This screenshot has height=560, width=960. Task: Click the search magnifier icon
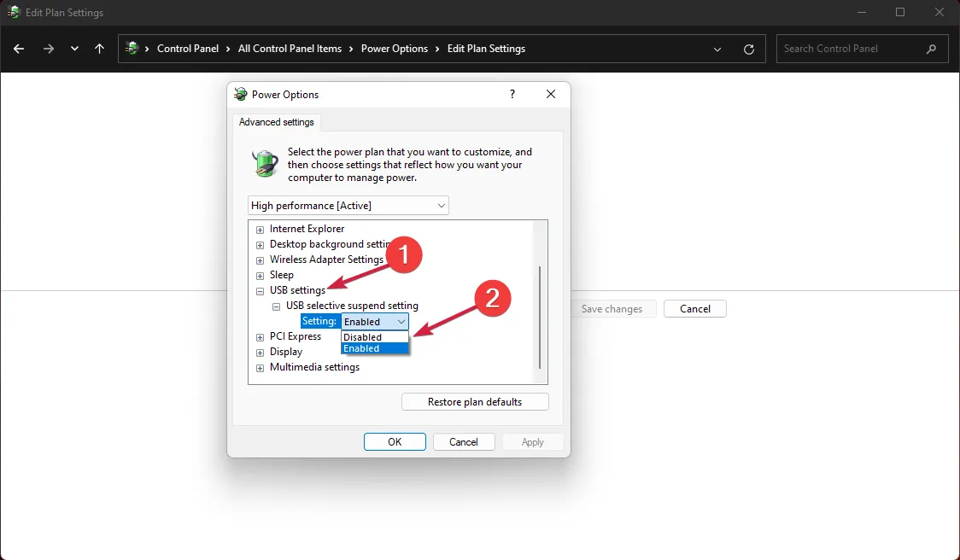932,49
